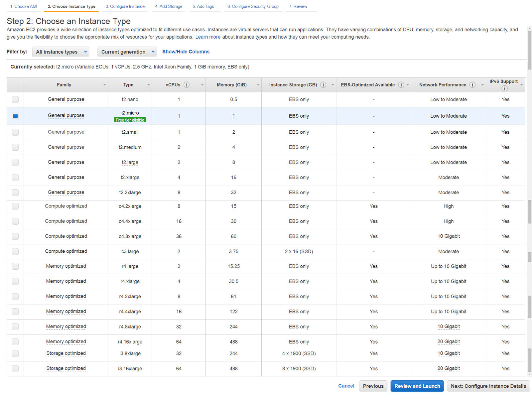
Task: Select the t2.nano instance checkbox
Action: tap(15, 99)
